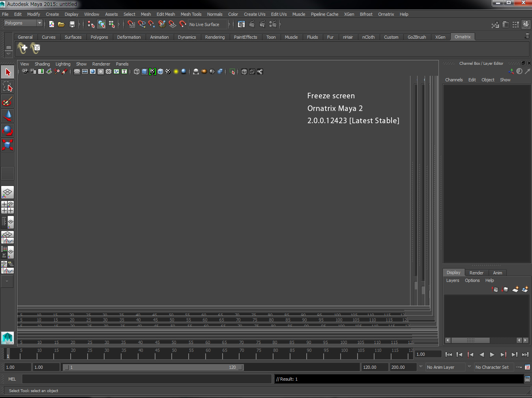The width and height of the screenshot is (532, 398).
Task: Open the Render Settings clapperboard icon
Action: click(273, 24)
